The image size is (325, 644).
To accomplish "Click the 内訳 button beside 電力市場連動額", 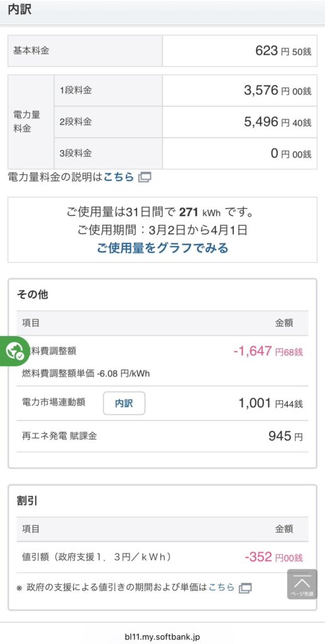I will click(x=124, y=403).
